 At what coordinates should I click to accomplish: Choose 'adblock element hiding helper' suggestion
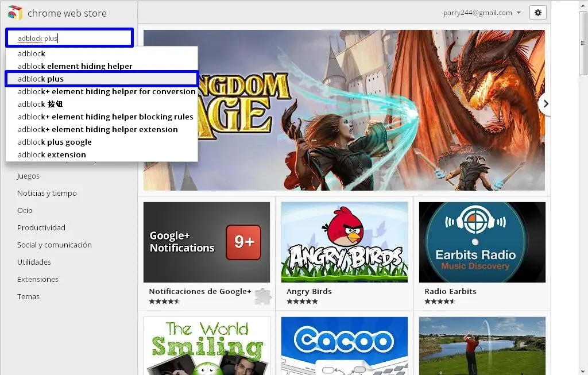click(x=102, y=67)
